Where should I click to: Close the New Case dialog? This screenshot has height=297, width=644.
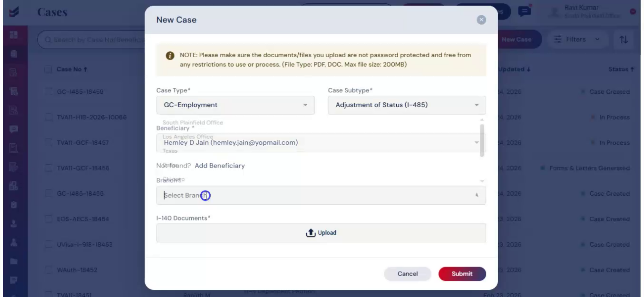[x=481, y=20]
